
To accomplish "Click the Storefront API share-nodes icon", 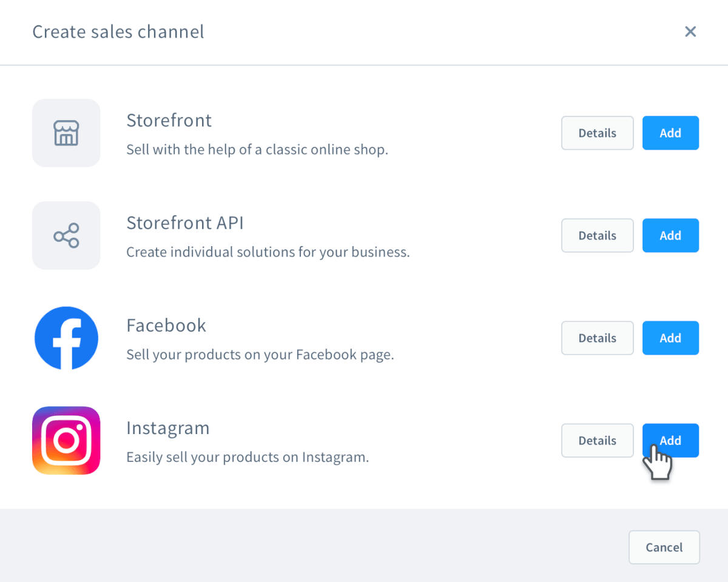I will coord(66,235).
